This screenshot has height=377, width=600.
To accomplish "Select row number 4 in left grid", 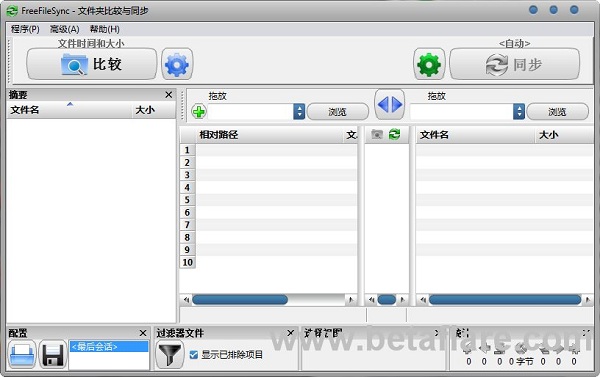I will pos(187,188).
